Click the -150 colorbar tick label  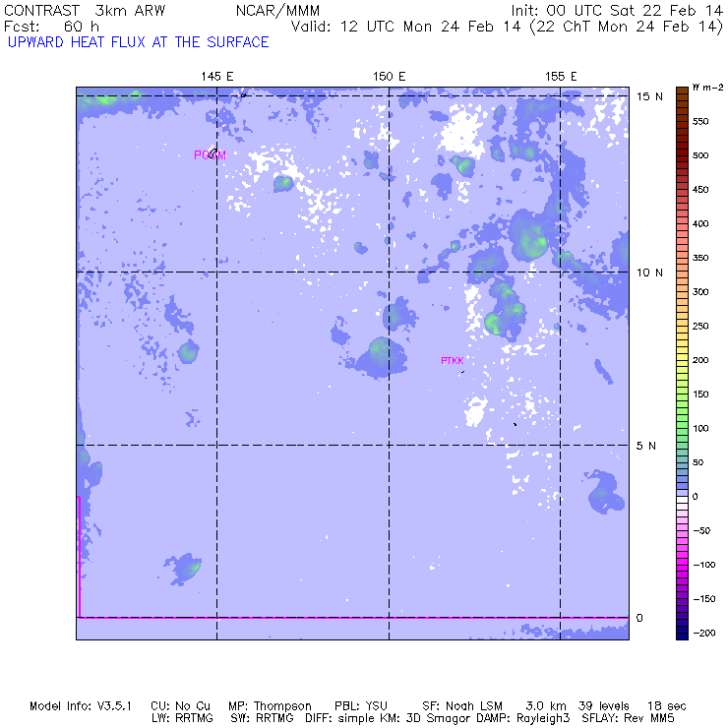[703, 599]
